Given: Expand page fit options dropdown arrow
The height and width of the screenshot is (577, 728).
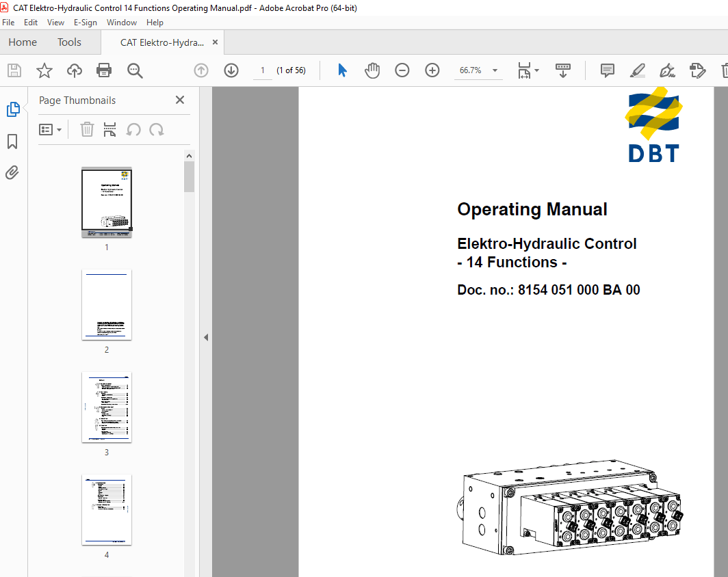Looking at the screenshot, I should [536, 70].
